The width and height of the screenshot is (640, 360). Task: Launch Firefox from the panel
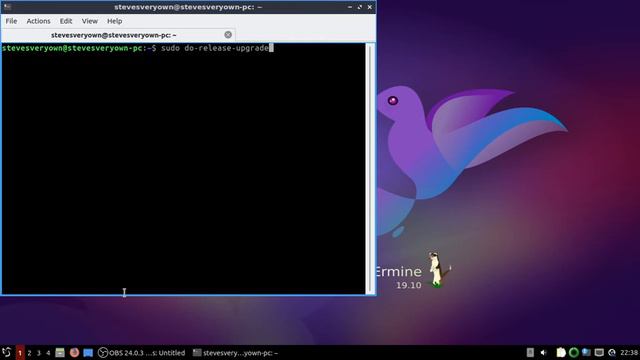(x=74, y=353)
